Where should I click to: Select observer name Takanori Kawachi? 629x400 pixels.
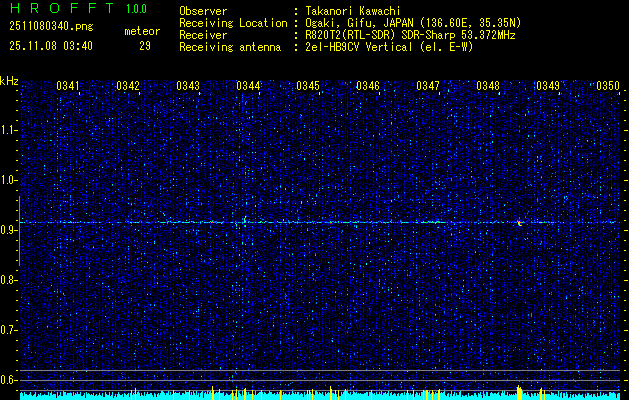353,11
